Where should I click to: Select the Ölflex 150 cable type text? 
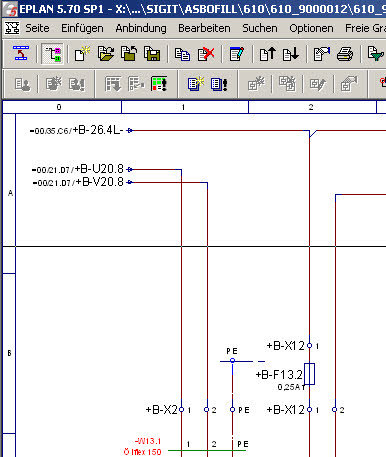coord(143,452)
